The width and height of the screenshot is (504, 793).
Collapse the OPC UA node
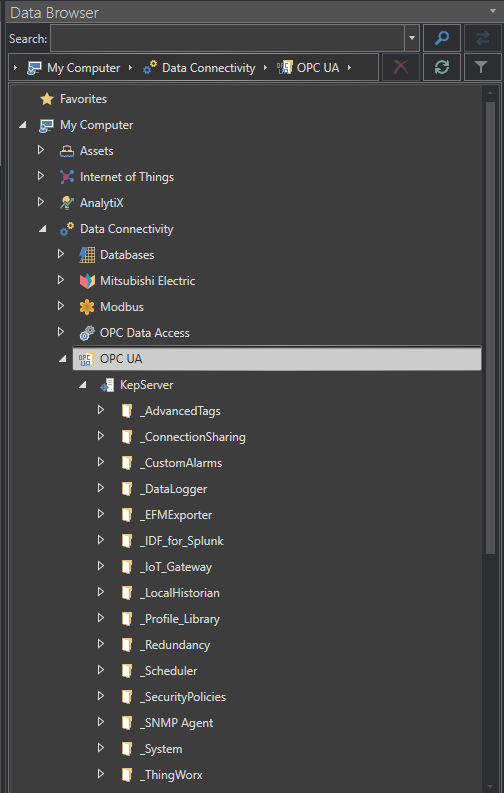[x=62, y=359]
